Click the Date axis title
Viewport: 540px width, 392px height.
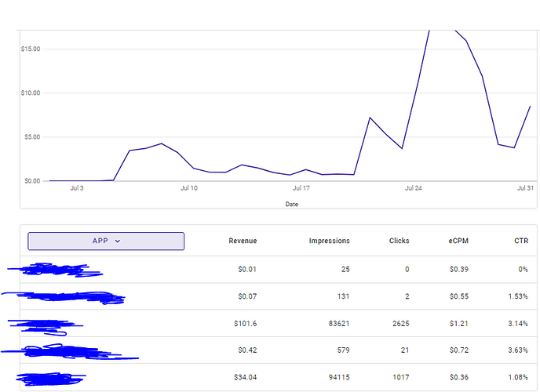click(x=292, y=205)
